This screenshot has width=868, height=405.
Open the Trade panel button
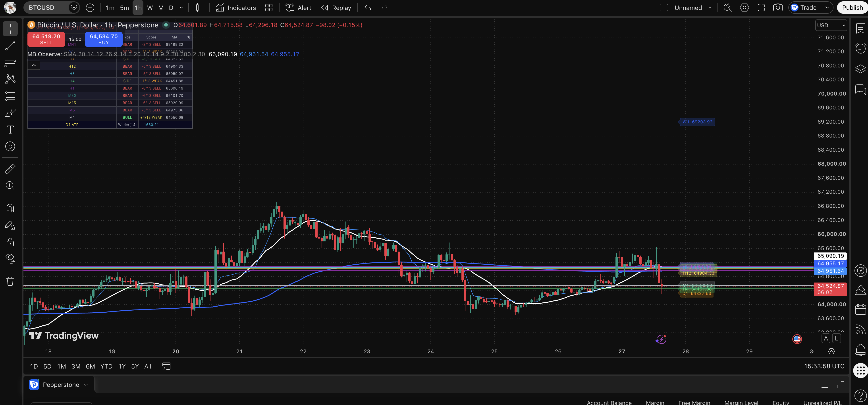[804, 8]
